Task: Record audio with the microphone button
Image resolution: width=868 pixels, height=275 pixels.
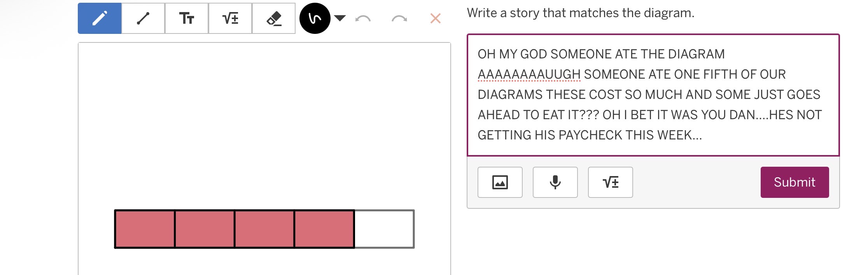Action: (x=555, y=182)
